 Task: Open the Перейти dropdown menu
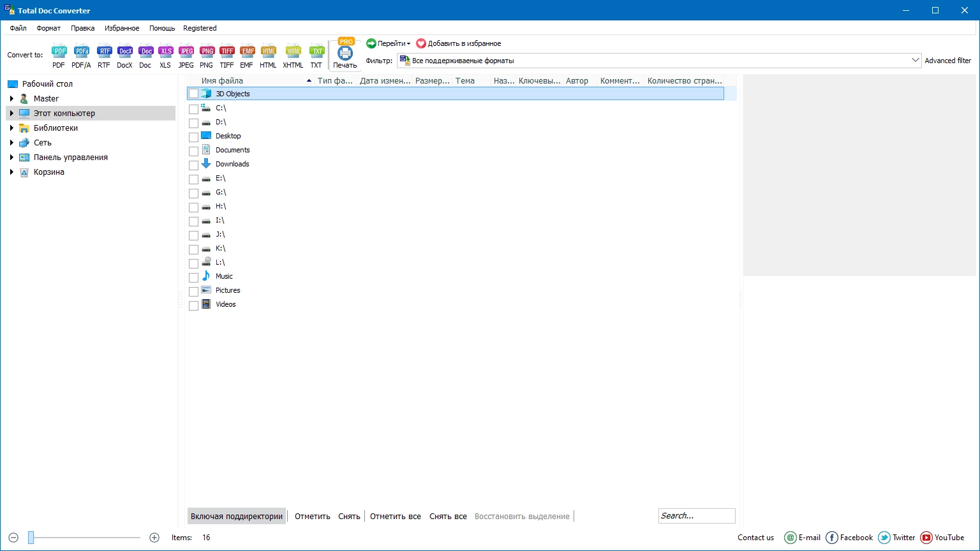click(389, 43)
